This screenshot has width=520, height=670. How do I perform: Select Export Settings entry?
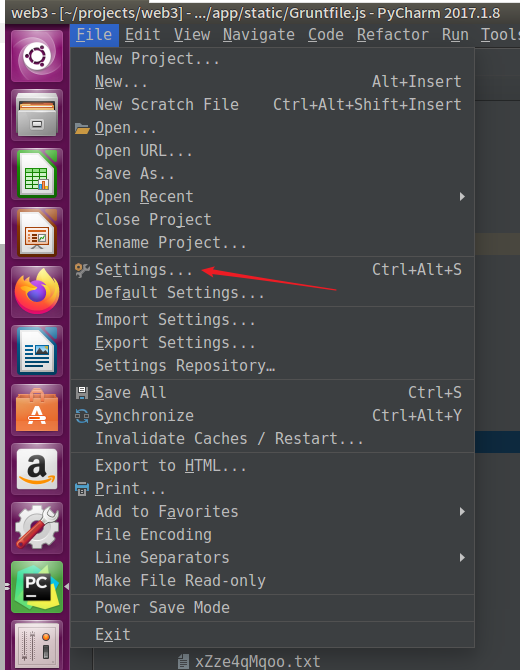tap(175, 343)
